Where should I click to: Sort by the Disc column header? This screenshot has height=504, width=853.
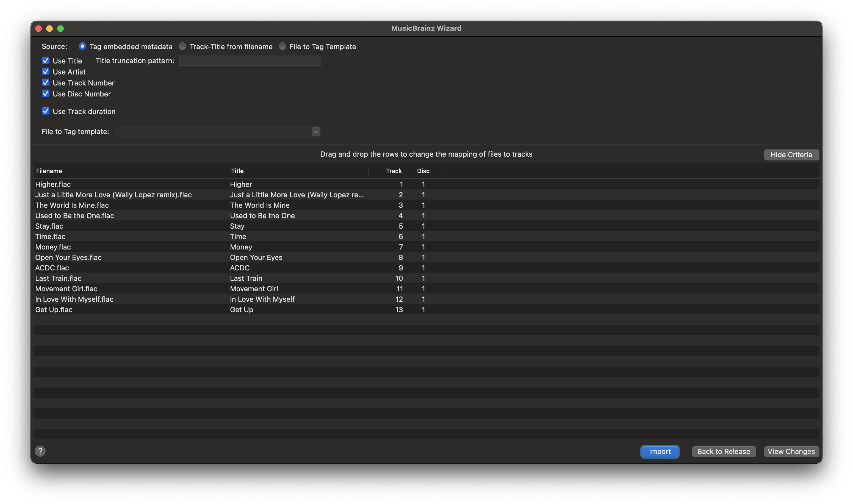(423, 171)
